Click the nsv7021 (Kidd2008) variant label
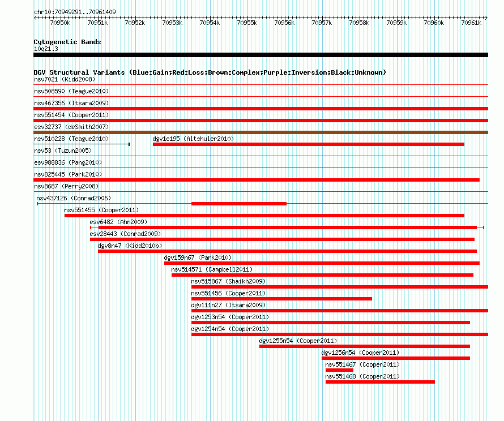Viewport: 504px width, 421px height. click(65, 79)
